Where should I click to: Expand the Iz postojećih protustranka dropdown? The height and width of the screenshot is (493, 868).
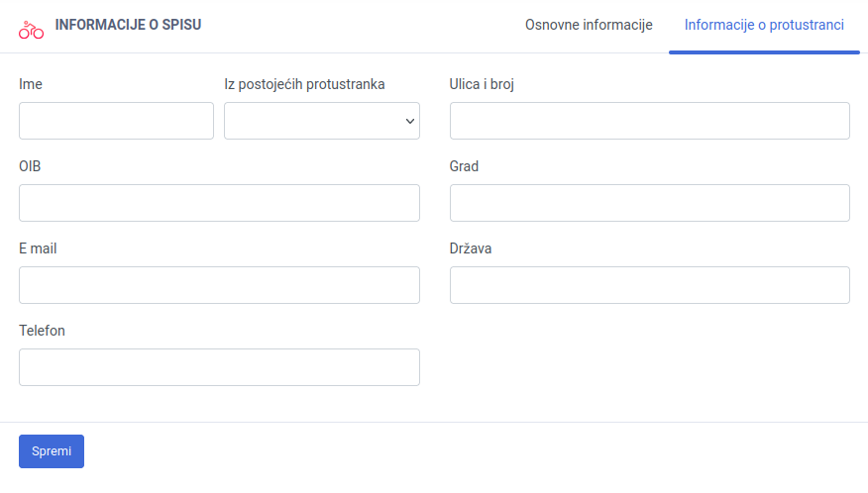pos(321,121)
